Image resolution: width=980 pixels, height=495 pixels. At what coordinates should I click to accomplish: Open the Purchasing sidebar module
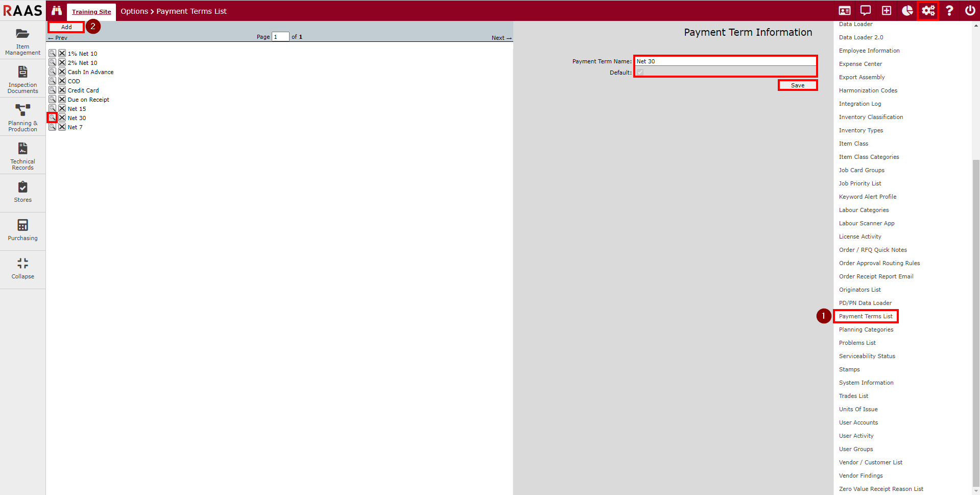(x=22, y=230)
